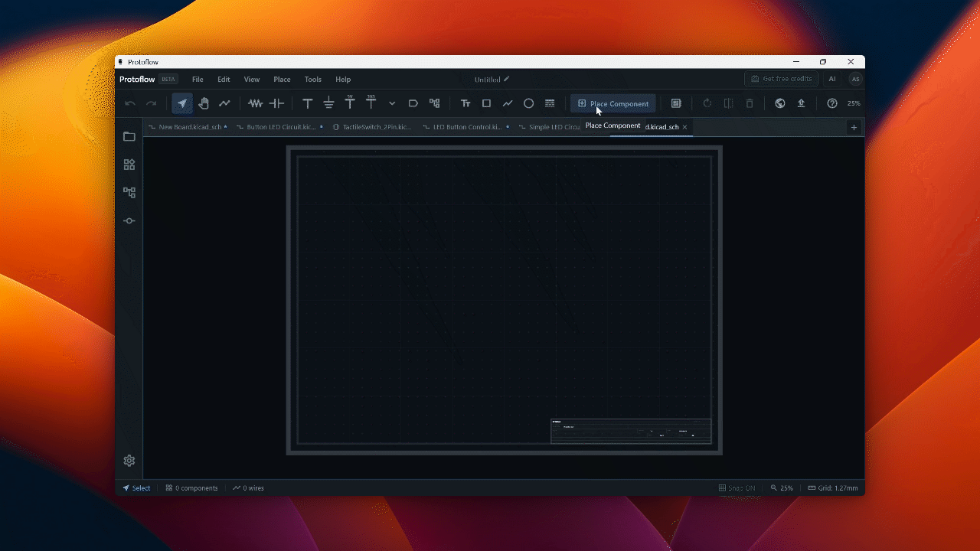Rotate the selection with the rotate icon

pos(707,103)
